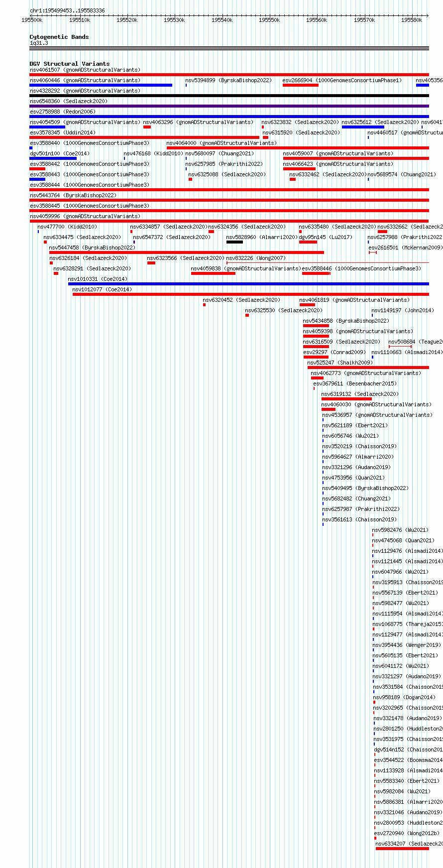Click nsv6319132 (Sedlazeck2020) label
The height and width of the screenshot is (868, 443).
pos(360,394)
